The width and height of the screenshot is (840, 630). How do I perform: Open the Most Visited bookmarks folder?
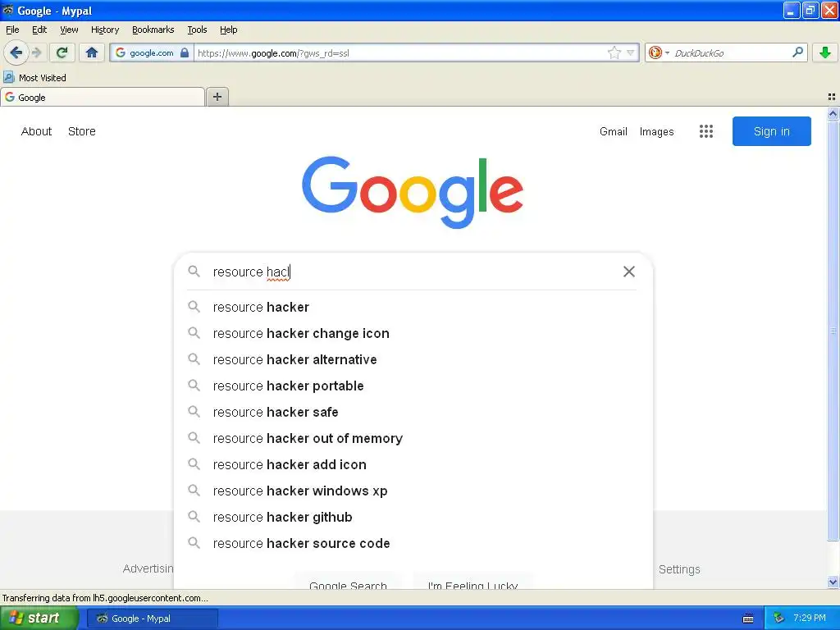pyautogui.click(x=35, y=78)
